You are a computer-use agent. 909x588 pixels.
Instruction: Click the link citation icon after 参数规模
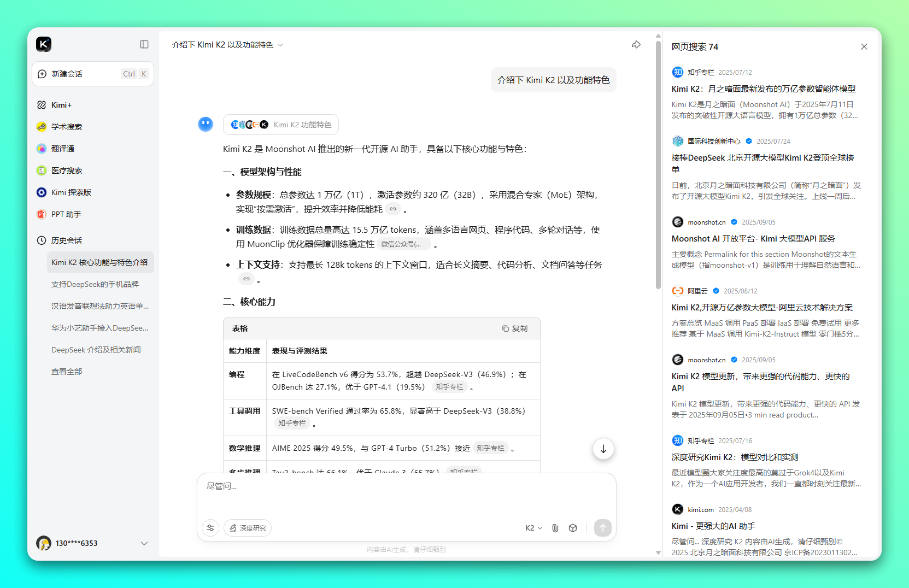coord(393,209)
